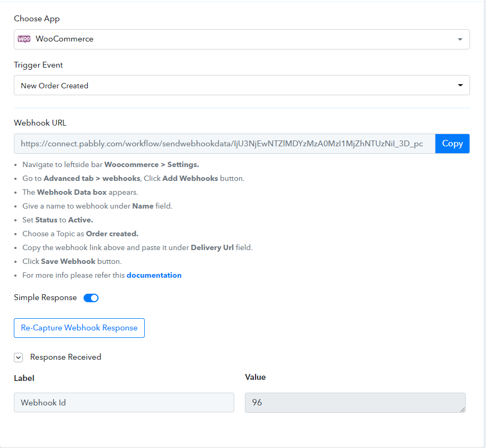Click the 'Response Received' text
The width and height of the screenshot is (486, 448).
[65, 357]
